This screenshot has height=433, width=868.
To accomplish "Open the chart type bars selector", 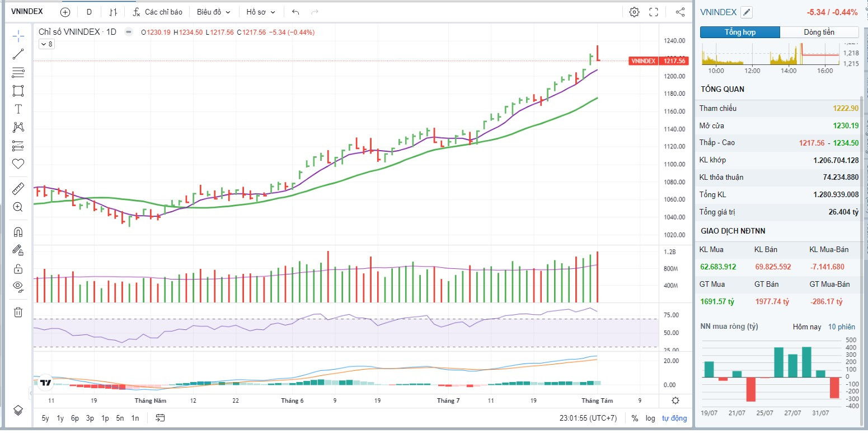I will [113, 12].
